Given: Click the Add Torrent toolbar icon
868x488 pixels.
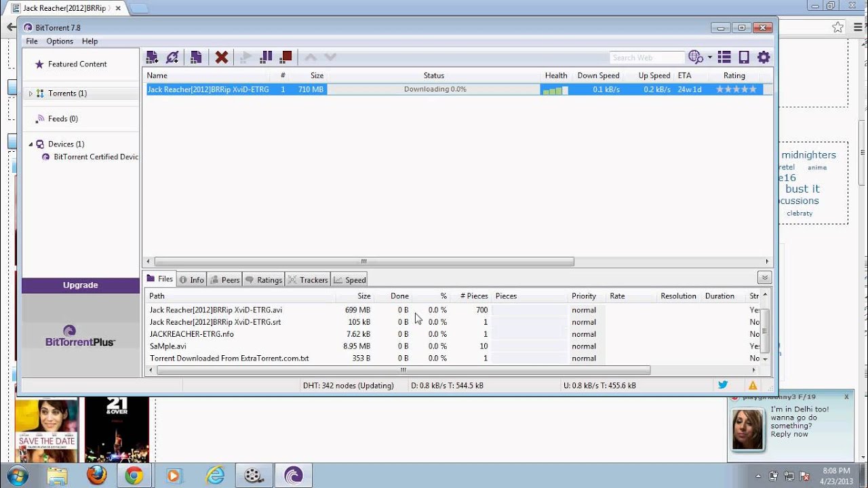Looking at the screenshot, I should tap(152, 58).
